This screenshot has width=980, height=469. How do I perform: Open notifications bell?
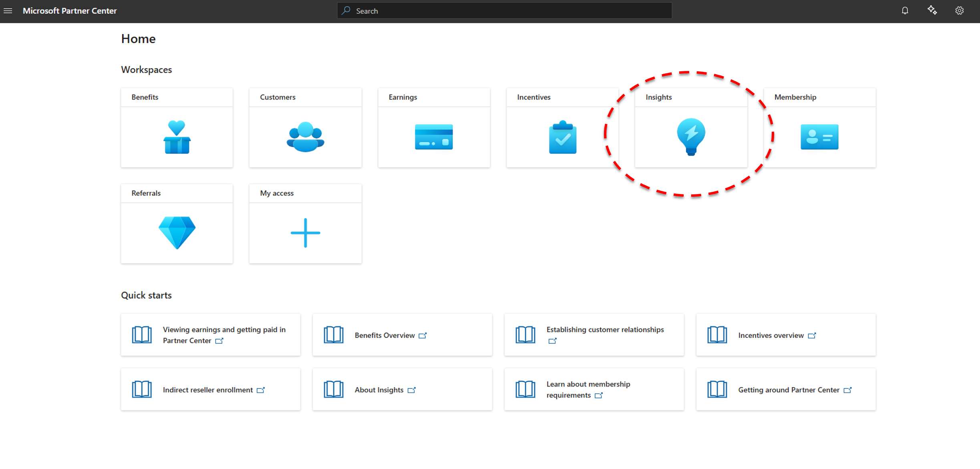[x=905, y=11]
